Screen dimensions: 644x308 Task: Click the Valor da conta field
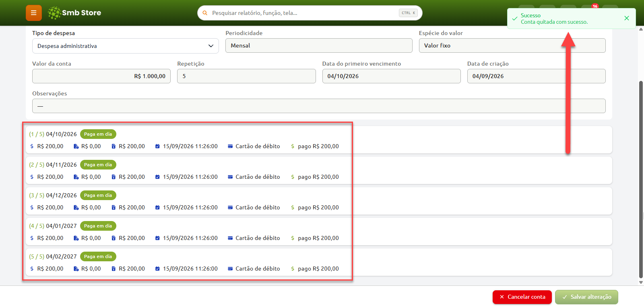pyautogui.click(x=101, y=76)
